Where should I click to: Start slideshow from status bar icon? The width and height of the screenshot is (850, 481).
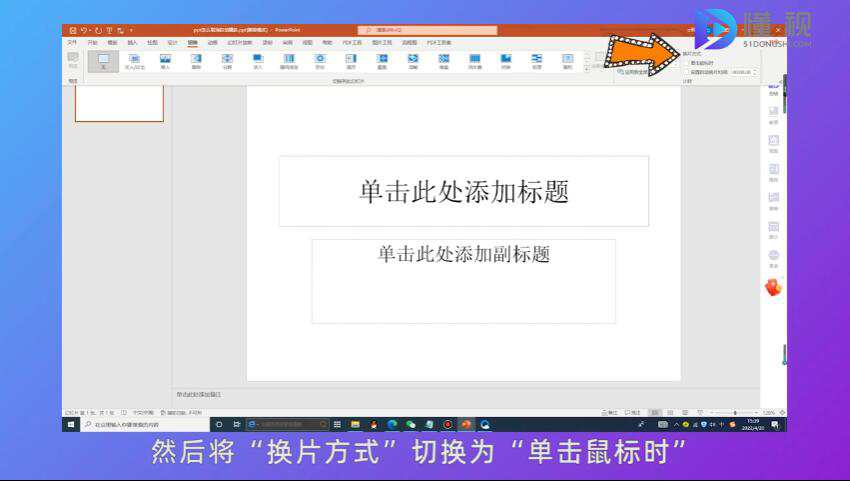(700, 413)
